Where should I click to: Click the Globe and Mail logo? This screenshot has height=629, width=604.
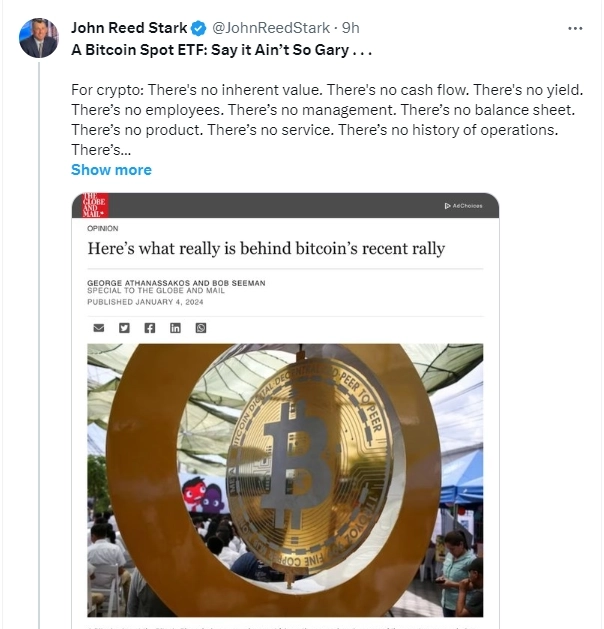point(96,206)
